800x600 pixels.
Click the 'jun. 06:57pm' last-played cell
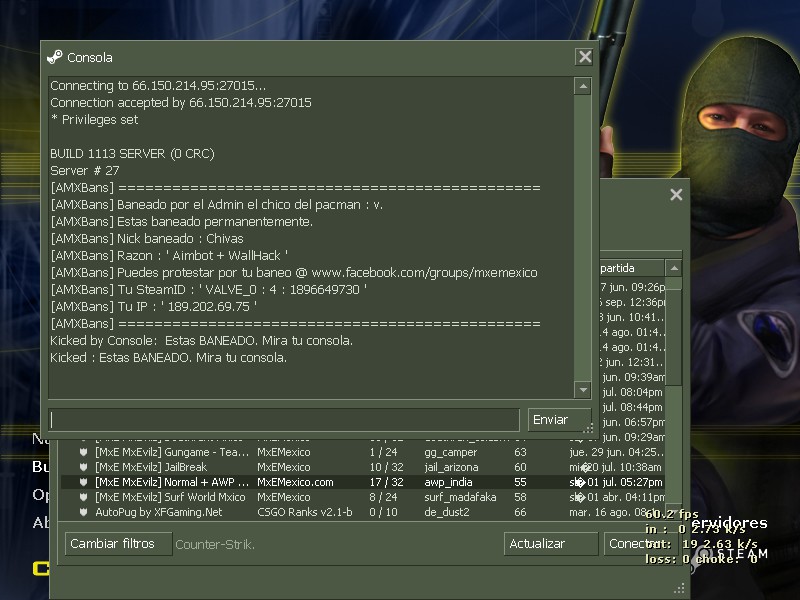(633, 422)
